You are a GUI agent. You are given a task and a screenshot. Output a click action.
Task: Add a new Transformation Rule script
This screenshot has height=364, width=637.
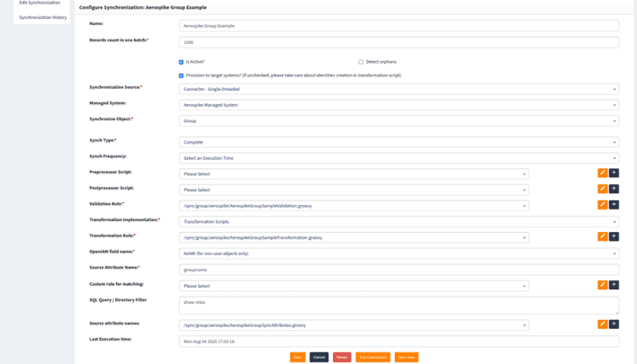tap(614, 236)
